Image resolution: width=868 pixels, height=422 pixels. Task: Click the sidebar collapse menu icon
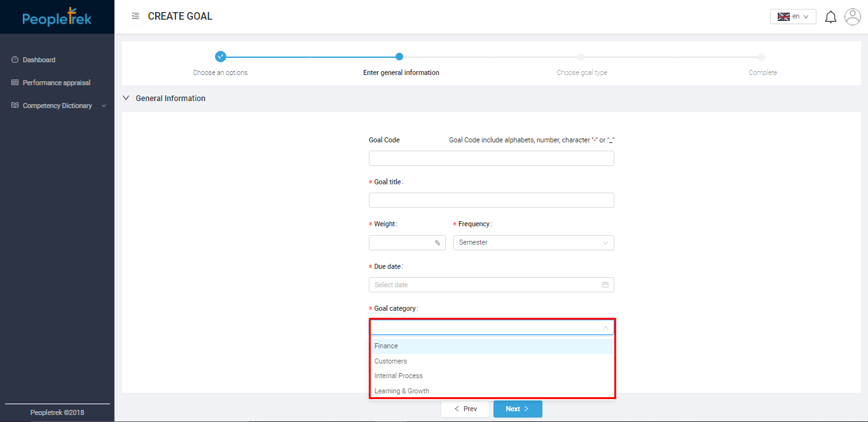135,17
